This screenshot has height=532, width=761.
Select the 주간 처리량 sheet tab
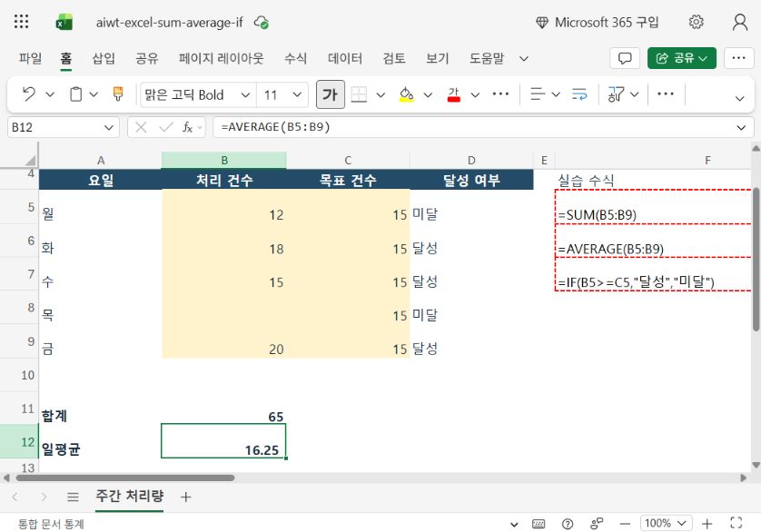click(x=130, y=496)
